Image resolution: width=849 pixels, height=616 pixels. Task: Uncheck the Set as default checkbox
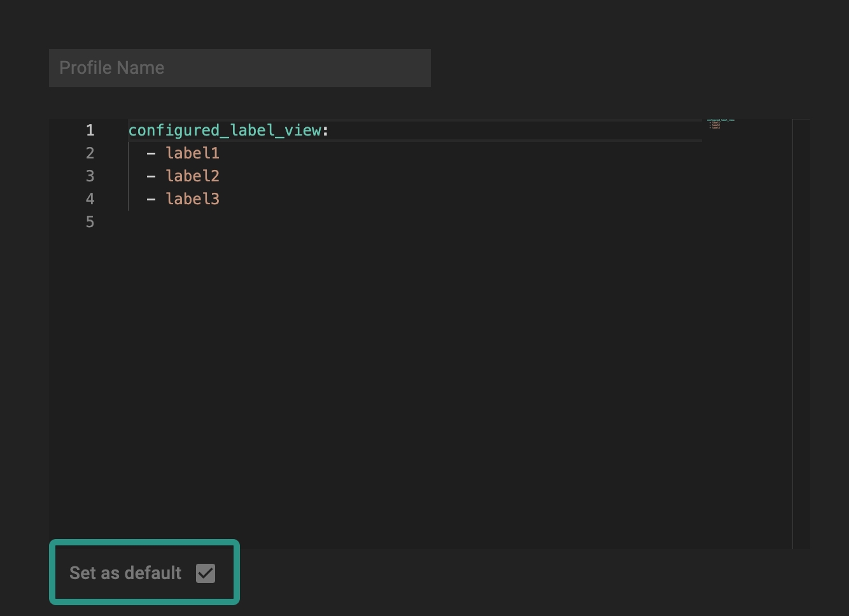tap(206, 573)
